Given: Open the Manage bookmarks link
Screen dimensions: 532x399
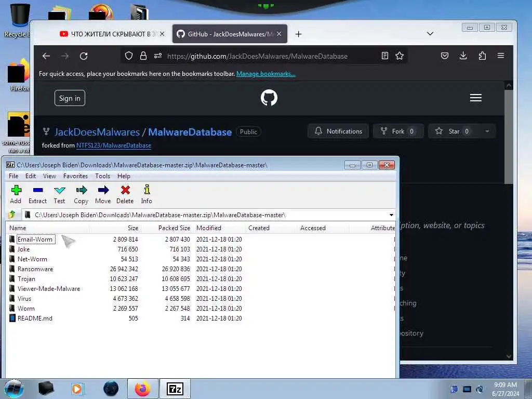Looking at the screenshot, I should pos(265,74).
